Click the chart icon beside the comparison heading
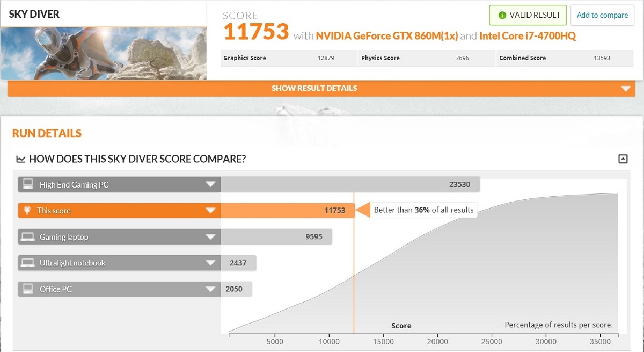The image size is (644, 352). 20,159
